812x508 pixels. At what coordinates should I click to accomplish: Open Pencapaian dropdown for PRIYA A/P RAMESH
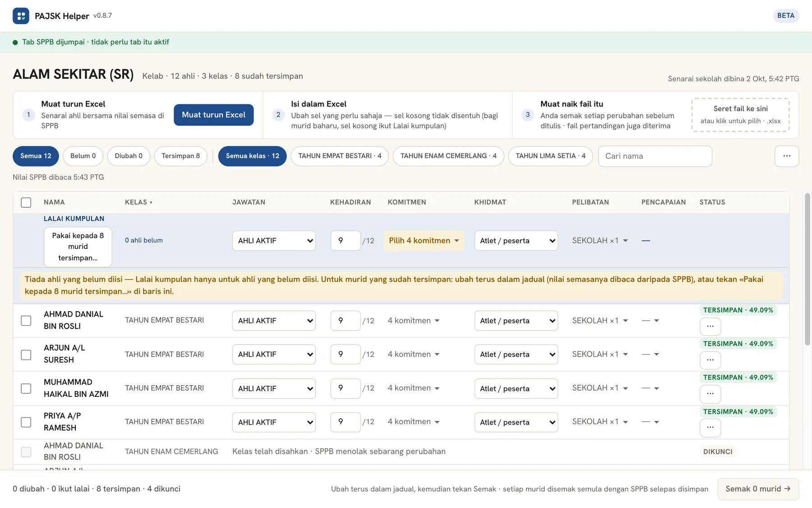650,422
